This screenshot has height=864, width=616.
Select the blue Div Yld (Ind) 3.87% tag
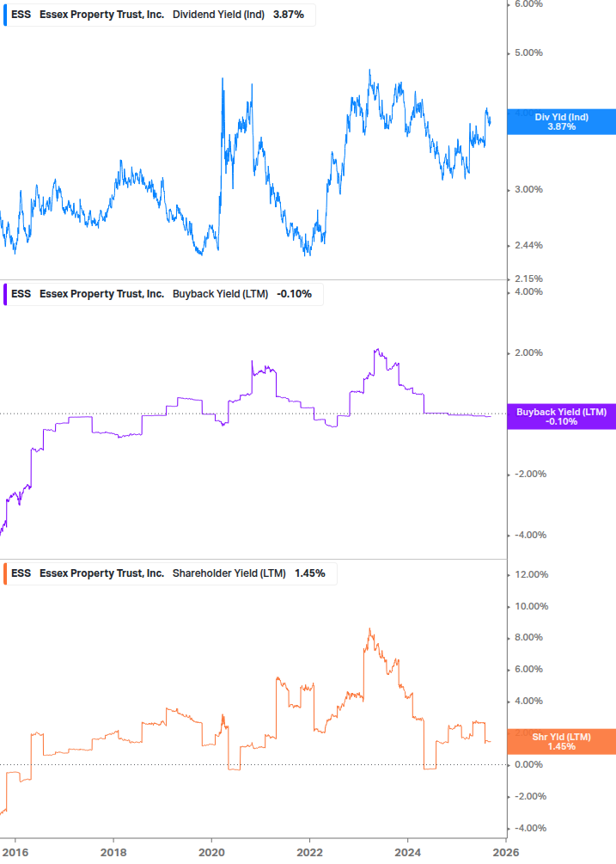[x=561, y=122]
